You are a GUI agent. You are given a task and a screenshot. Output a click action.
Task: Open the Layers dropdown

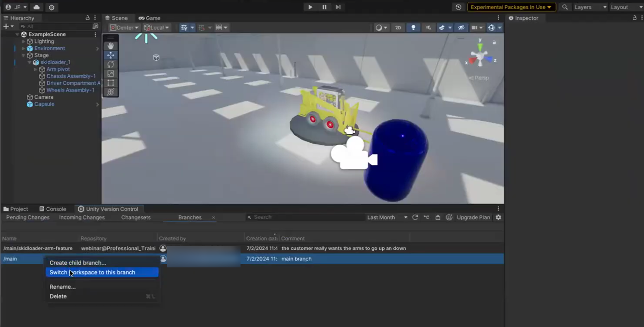pyautogui.click(x=590, y=7)
